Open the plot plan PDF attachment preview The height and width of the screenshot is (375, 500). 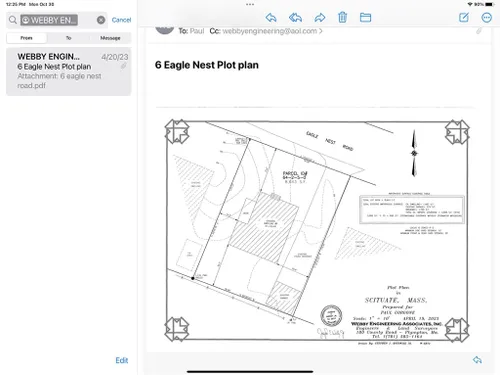(x=317, y=231)
